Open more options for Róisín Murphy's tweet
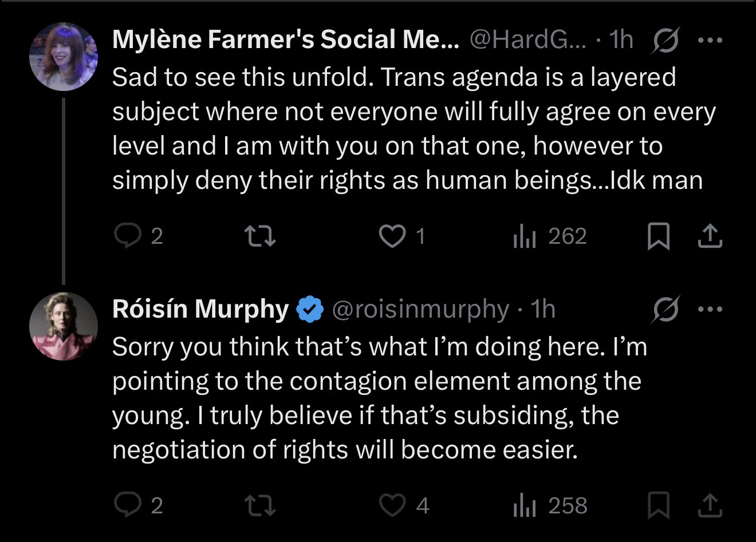This screenshot has height=542, width=756. pyautogui.click(x=710, y=310)
